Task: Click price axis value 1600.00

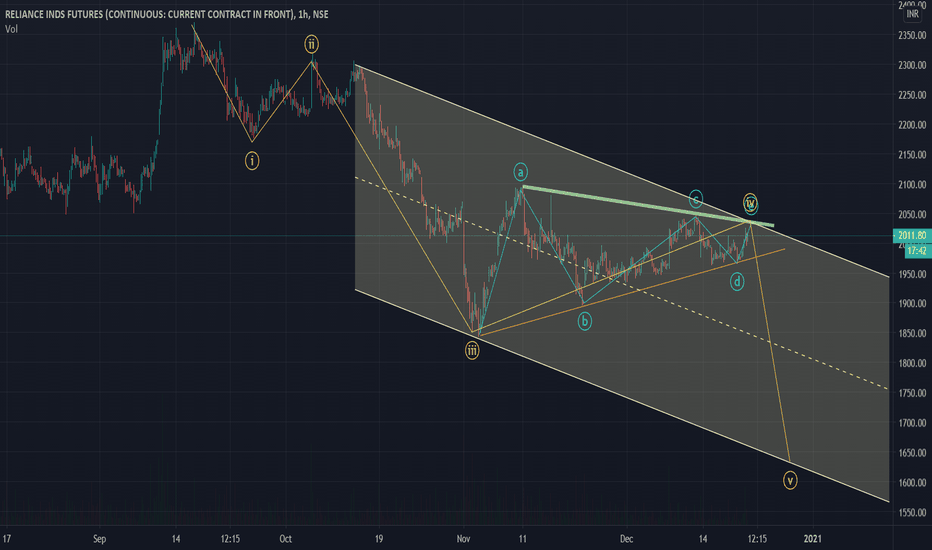Action: 912,483
